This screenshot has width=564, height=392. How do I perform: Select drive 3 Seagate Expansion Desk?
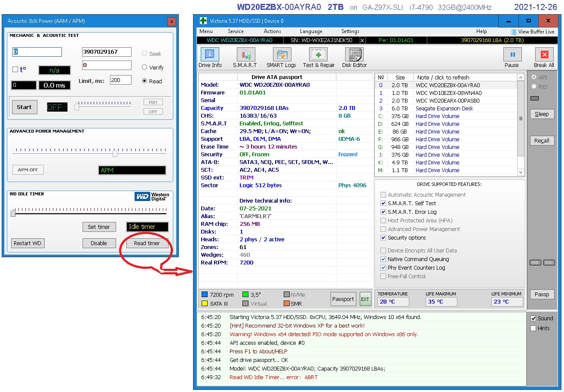click(446, 109)
